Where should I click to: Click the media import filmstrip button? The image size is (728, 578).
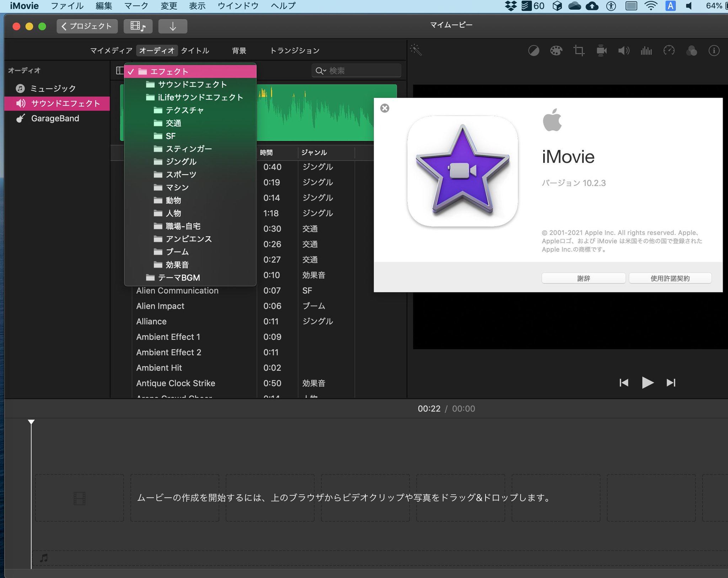point(138,26)
